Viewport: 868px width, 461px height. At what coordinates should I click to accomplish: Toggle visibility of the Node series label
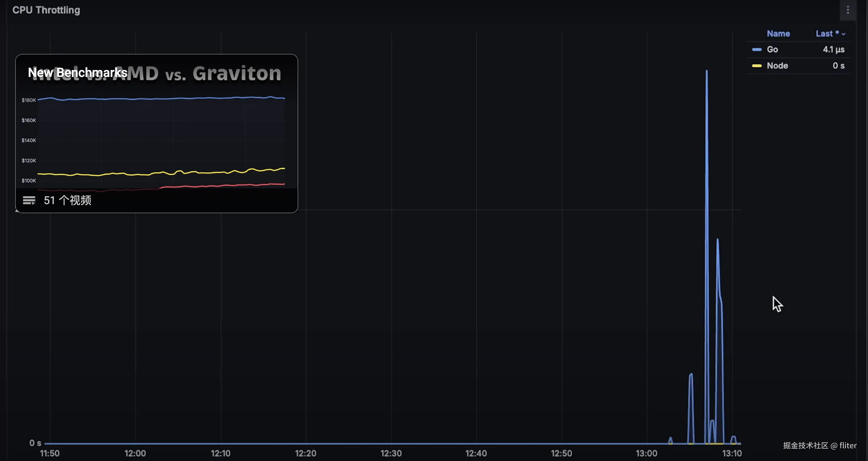coord(777,66)
